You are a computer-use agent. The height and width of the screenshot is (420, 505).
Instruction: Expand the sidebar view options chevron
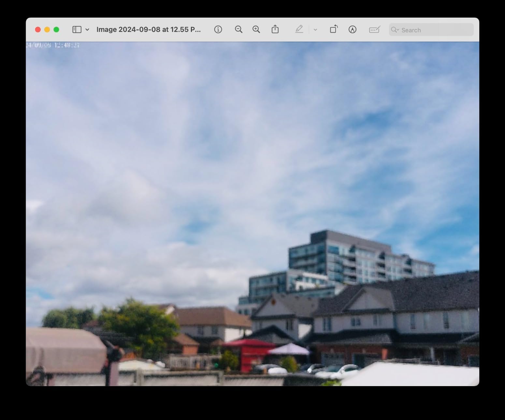[x=87, y=30]
